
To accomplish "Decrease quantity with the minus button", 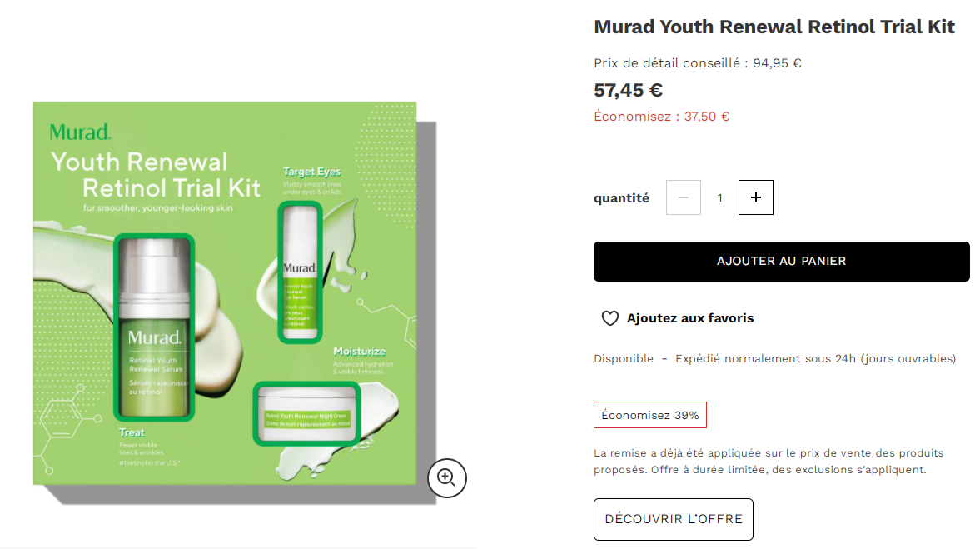I will (x=683, y=197).
